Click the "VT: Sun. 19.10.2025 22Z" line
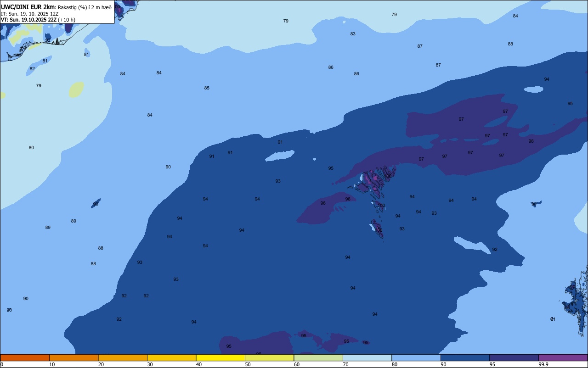Image resolution: width=588 pixels, height=368 pixels. [28, 20]
